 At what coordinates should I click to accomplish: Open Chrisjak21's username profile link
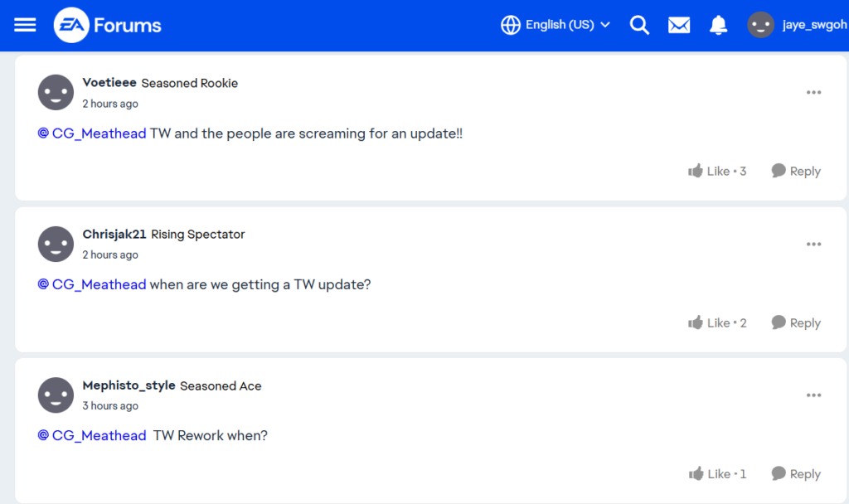(x=114, y=235)
